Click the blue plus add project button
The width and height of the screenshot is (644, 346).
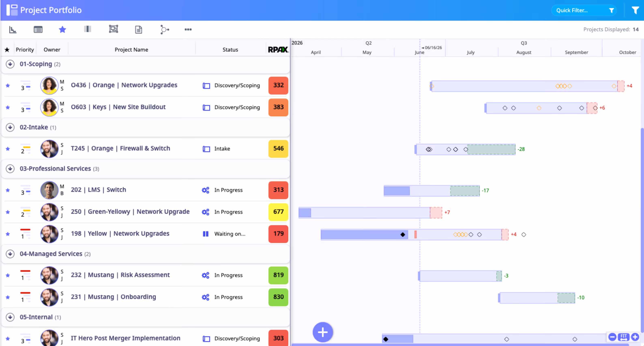click(322, 332)
